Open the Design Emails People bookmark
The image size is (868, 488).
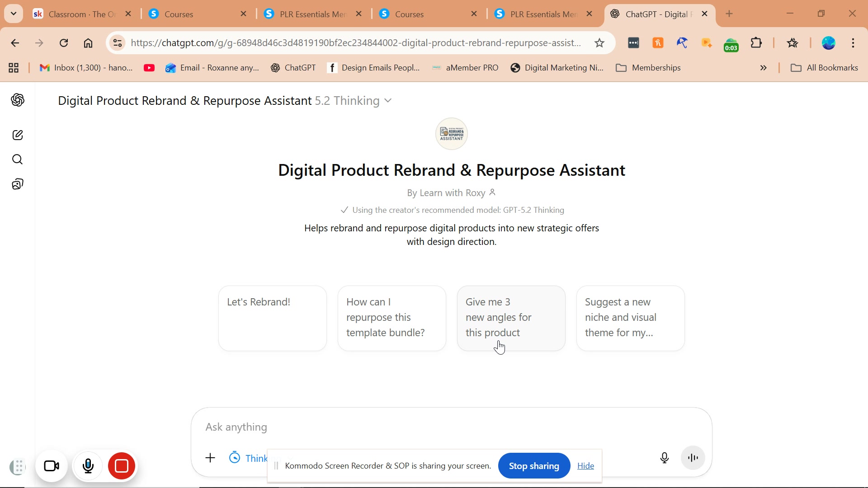click(373, 68)
